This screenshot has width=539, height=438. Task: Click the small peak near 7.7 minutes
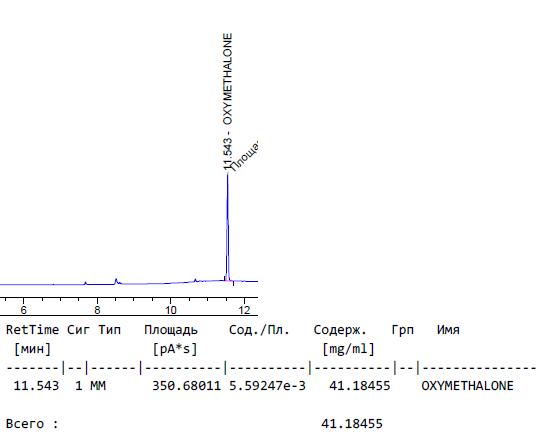coord(86,283)
